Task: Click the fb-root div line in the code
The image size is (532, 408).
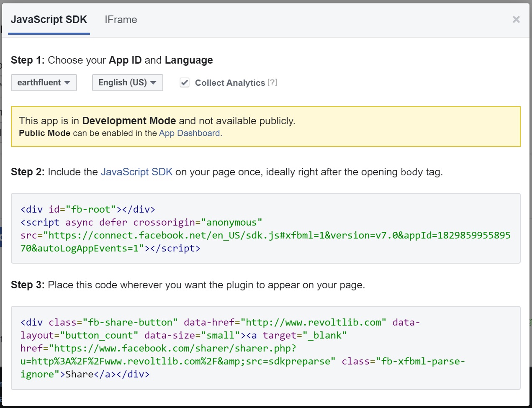Action: pyautogui.click(x=88, y=209)
